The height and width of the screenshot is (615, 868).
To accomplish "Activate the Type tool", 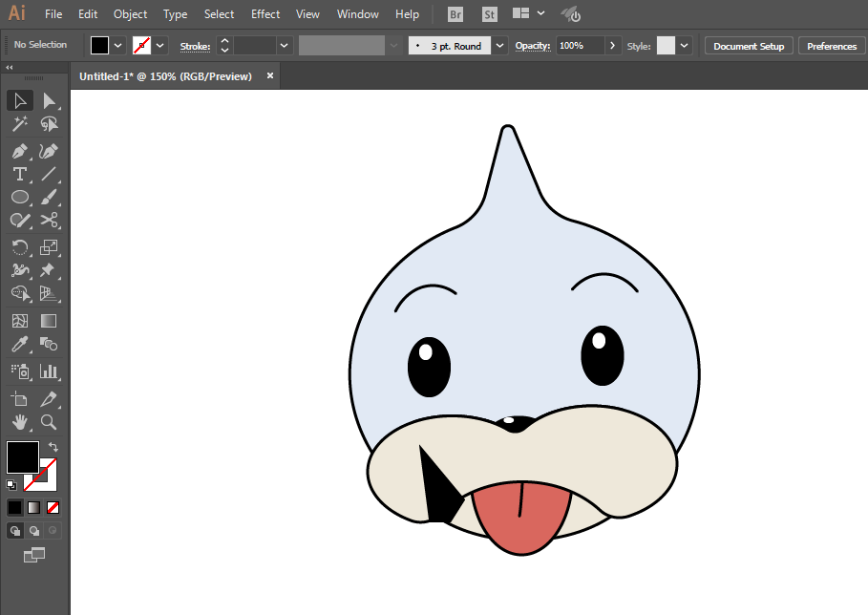I will coord(19,174).
